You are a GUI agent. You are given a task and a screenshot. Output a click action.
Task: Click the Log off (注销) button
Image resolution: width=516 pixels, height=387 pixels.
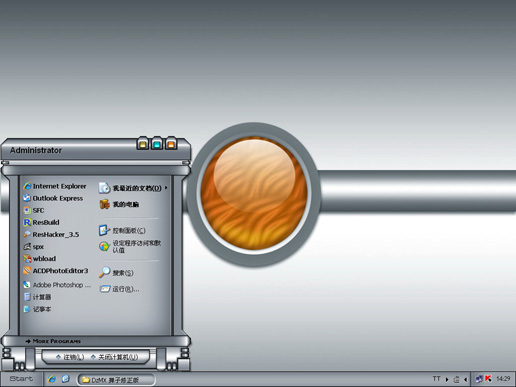pos(70,357)
